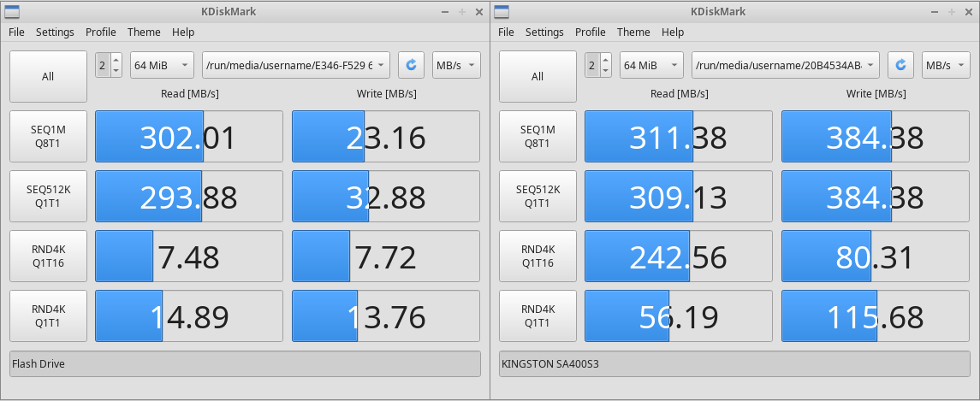Open MB/s units dropdown in right window
Screen dimensions: 980x401
coord(946,65)
